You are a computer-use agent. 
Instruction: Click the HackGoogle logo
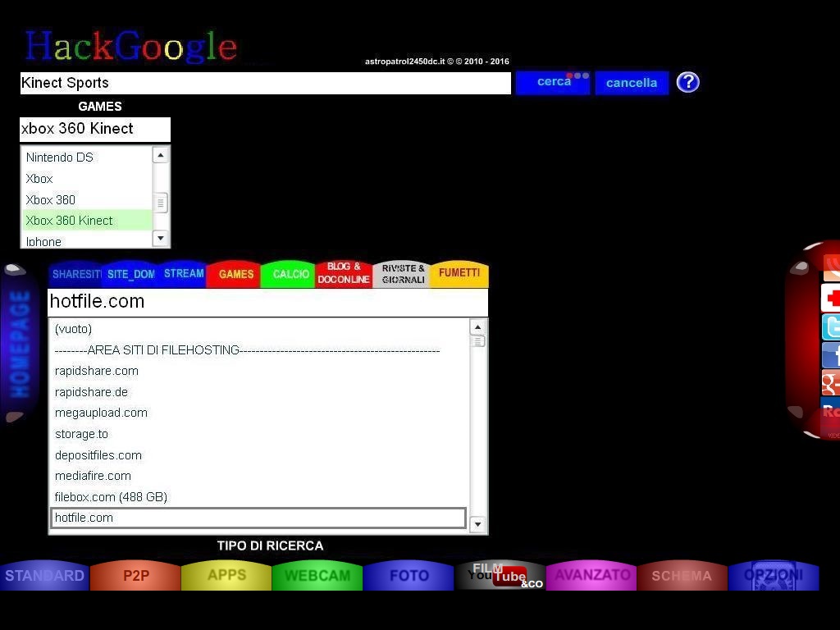pyautogui.click(x=130, y=47)
